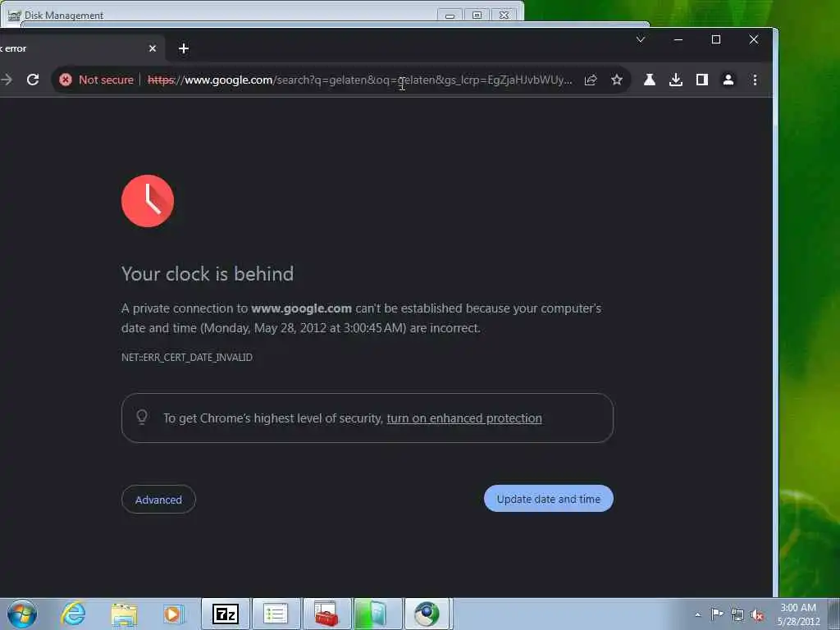Switch to the green book taskbar app
Viewport: 840px width, 630px height.
point(377,614)
